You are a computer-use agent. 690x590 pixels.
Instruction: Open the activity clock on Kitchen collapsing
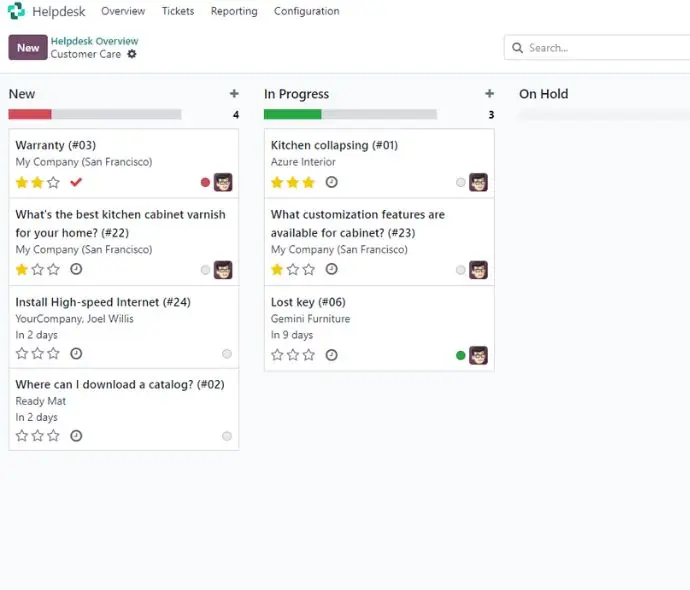pos(331,182)
